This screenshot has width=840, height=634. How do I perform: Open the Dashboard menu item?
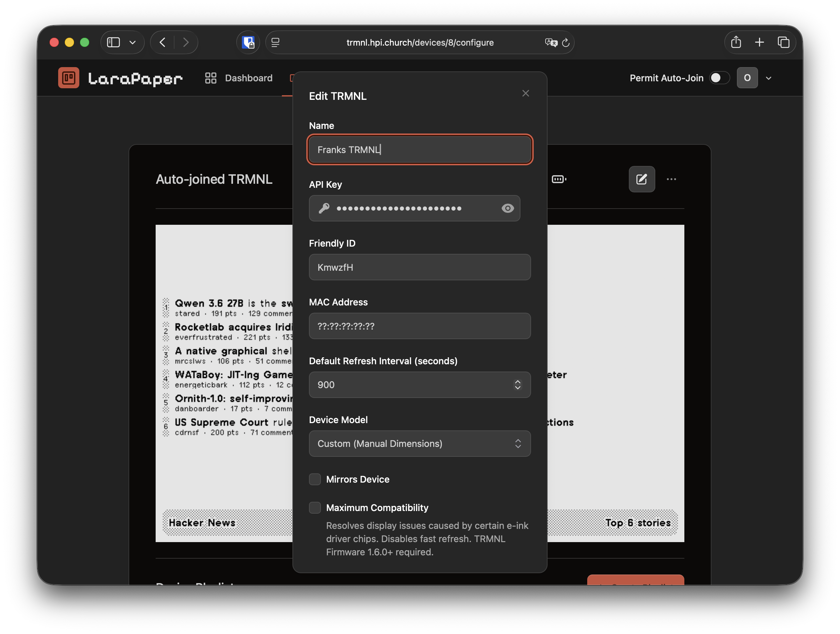(x=239, y=78)
